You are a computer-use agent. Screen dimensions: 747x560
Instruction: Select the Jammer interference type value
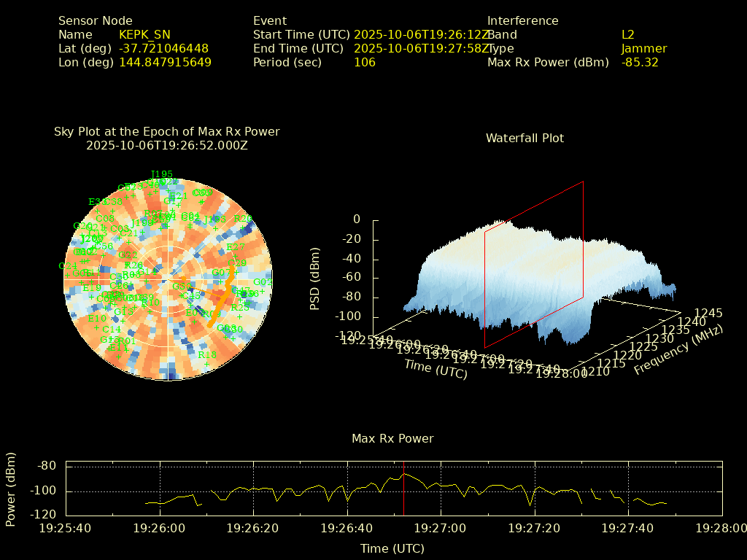643,48
